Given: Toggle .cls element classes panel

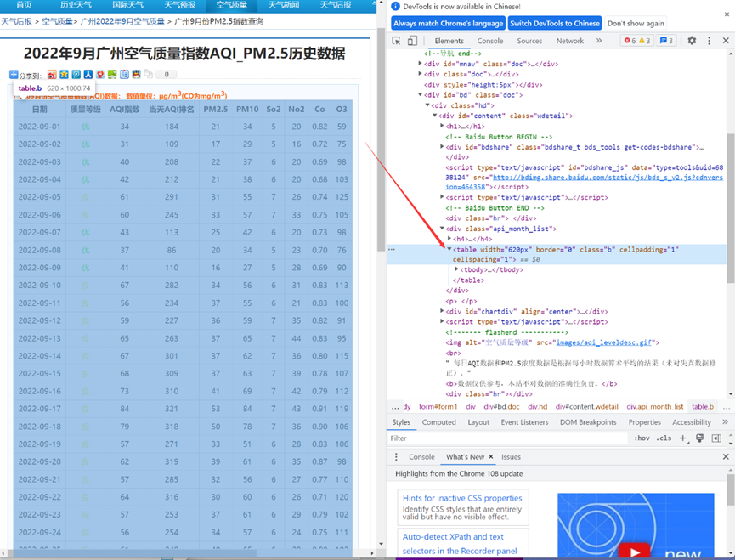Looking at the screenshot, I should click(x=664, y=438).
